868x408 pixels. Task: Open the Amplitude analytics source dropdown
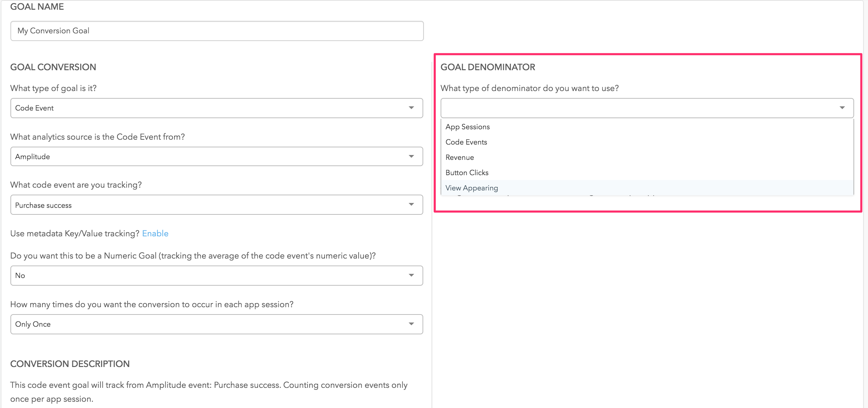point(208,157)
